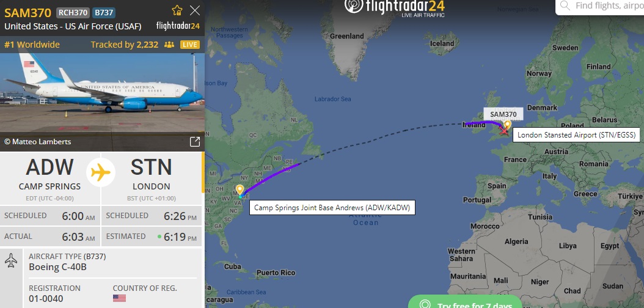Screen dimensions: 644x308
Task: Click the Try free for 7 days button
Action: 465,303
